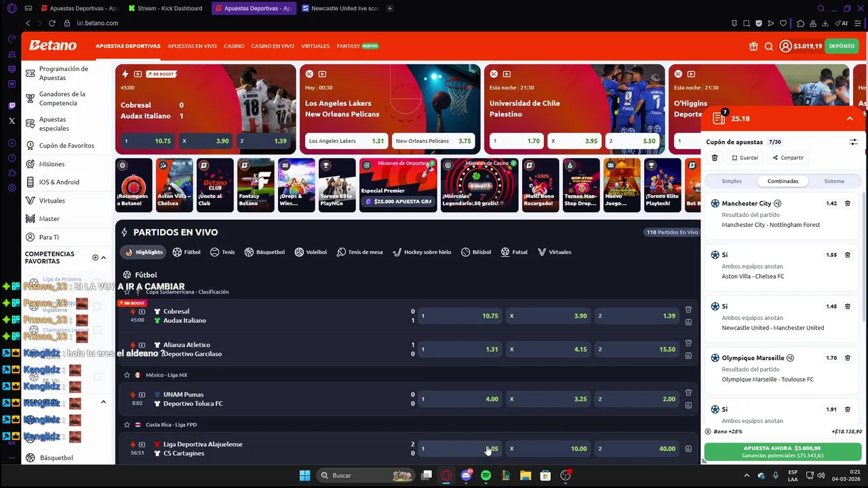Go to Apuestas Deportivas in top navigation
Image resolution: width=868 pixels, height=488 pixels.
(128, 46)
